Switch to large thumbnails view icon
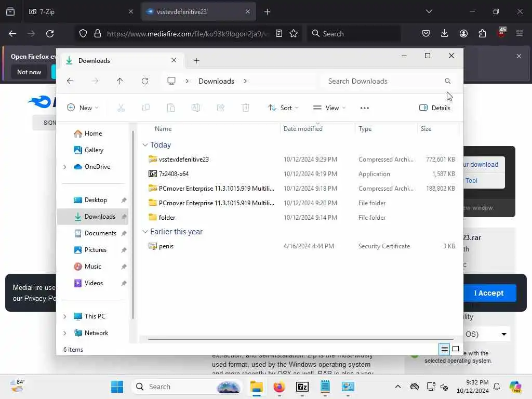Screen dimensions: 532x399 456,349
